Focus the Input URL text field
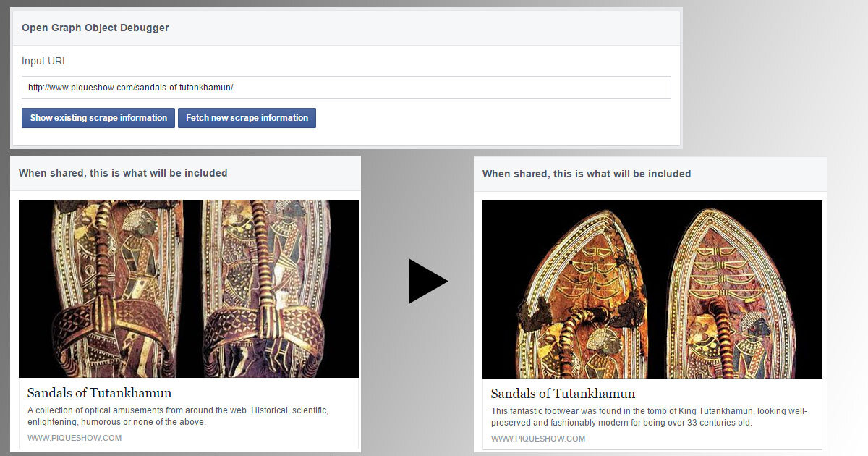Viewport: 868px width, 456px height. click(346, 88)
